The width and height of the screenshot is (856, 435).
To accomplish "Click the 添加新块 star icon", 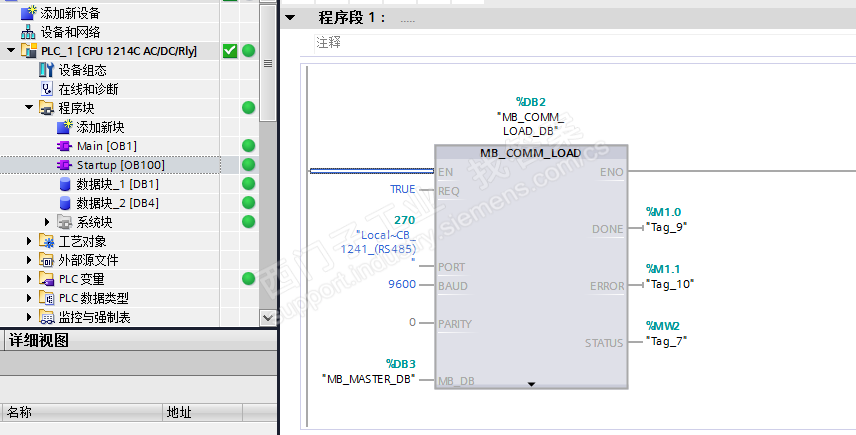I will click(64, 127).
